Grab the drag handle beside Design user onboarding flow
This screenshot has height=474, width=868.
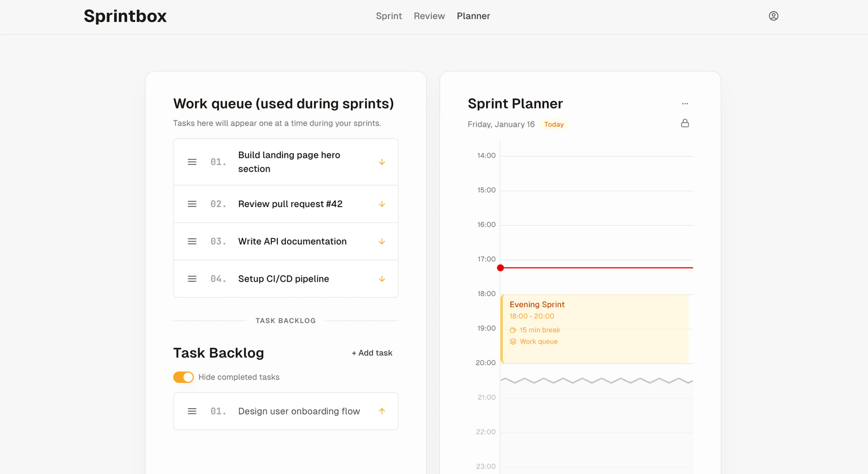[192, 411]
